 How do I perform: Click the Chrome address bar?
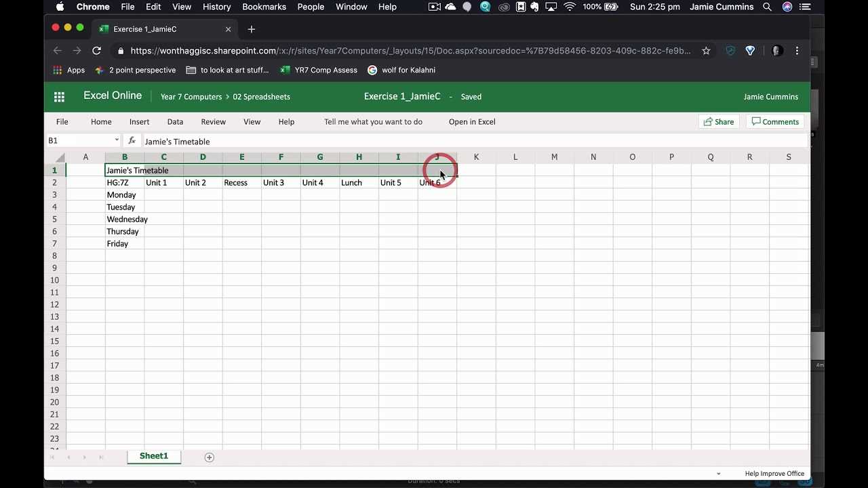410,51
